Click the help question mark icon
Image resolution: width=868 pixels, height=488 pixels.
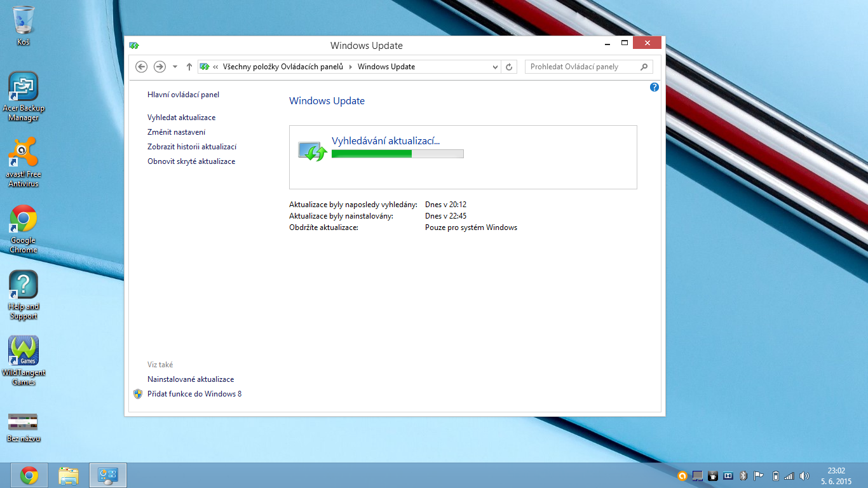click(654, 87)
